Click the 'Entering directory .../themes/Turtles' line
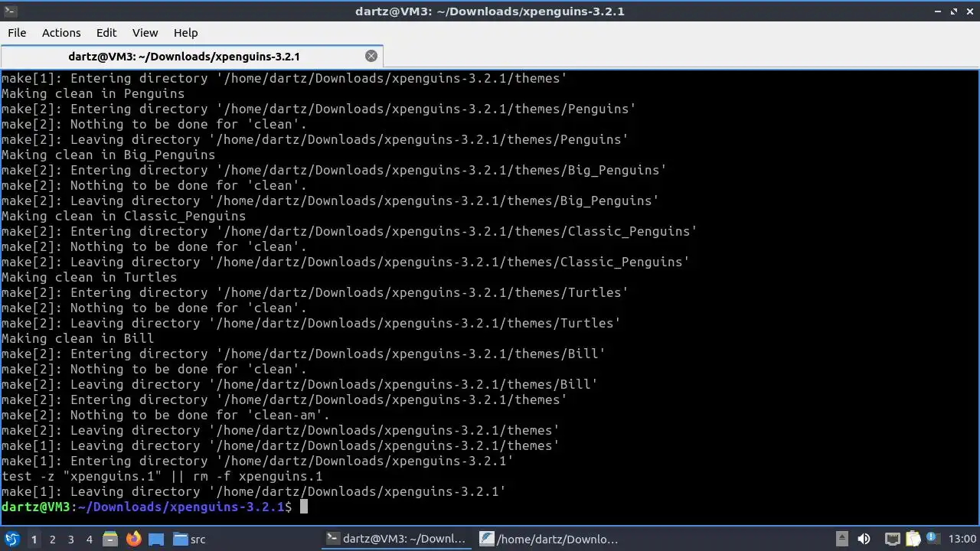This screenshot has height=551, width=980. coord(315,292)
